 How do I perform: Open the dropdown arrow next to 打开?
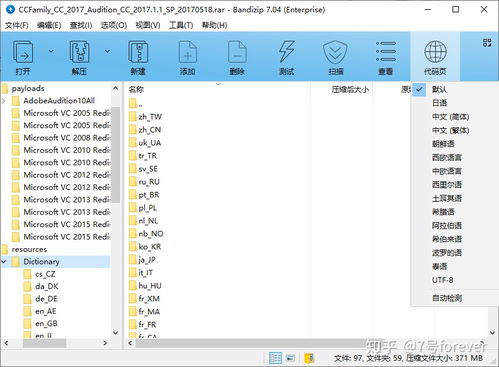pyautogui.click(x=51, y=51)
